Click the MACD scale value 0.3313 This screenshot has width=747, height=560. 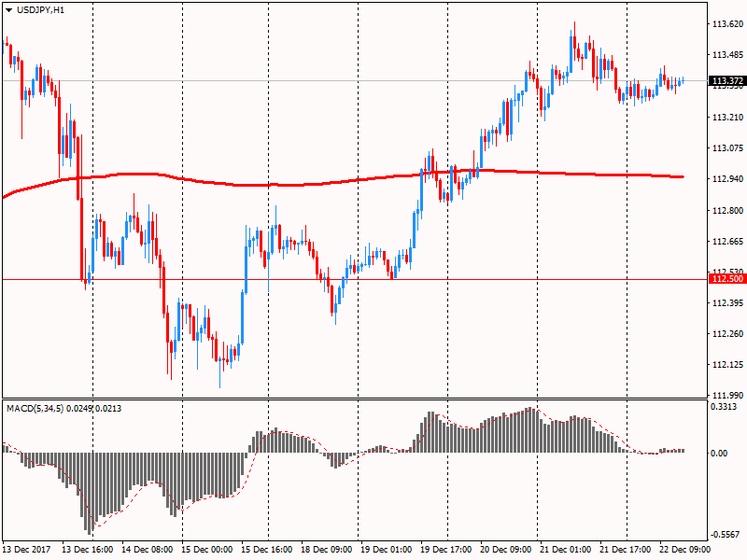[x=724, y=407]
